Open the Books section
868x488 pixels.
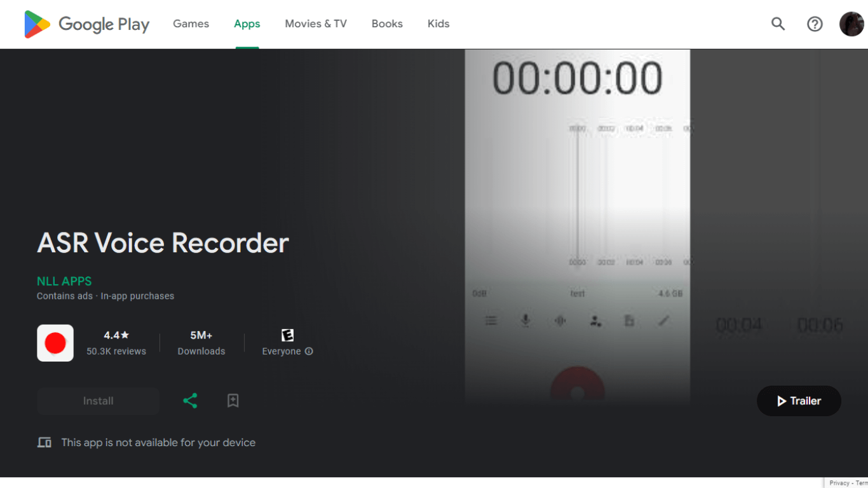click(x=387, y=24)
